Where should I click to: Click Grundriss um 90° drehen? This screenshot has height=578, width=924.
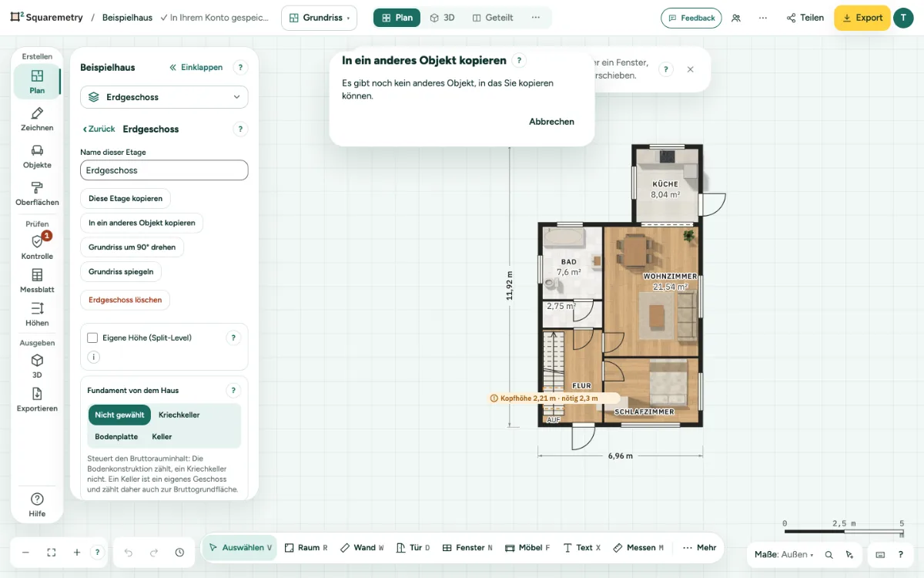point(132,247)
